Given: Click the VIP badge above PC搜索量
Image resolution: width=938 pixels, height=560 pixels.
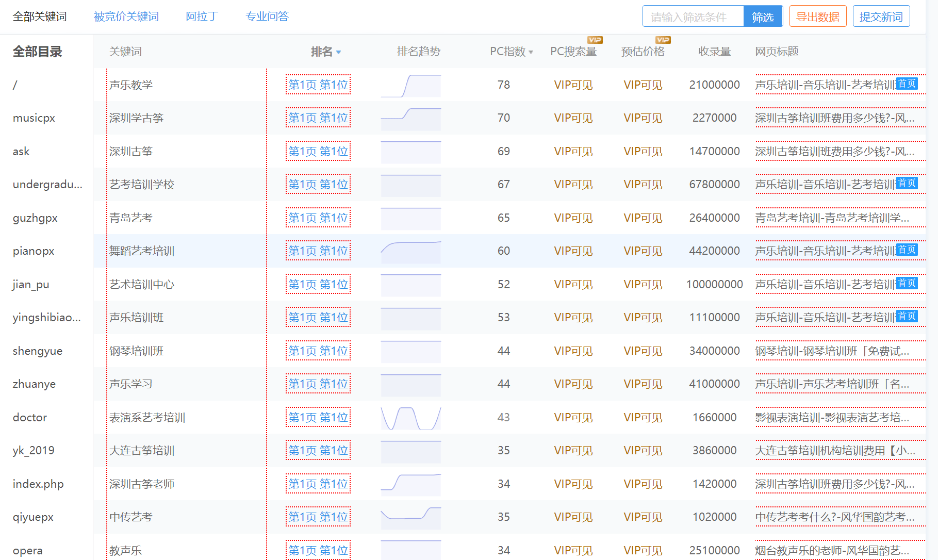Looking at the screenshot, I should pyautogui.click(x=595, y=40).
